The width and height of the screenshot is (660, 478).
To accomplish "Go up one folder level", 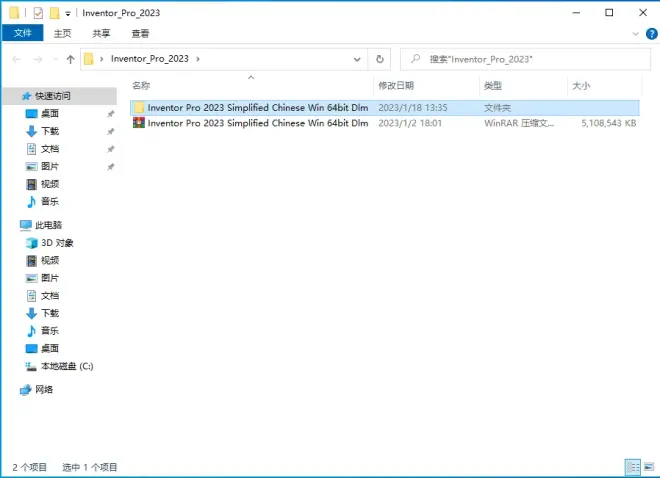I will point(70,59).
